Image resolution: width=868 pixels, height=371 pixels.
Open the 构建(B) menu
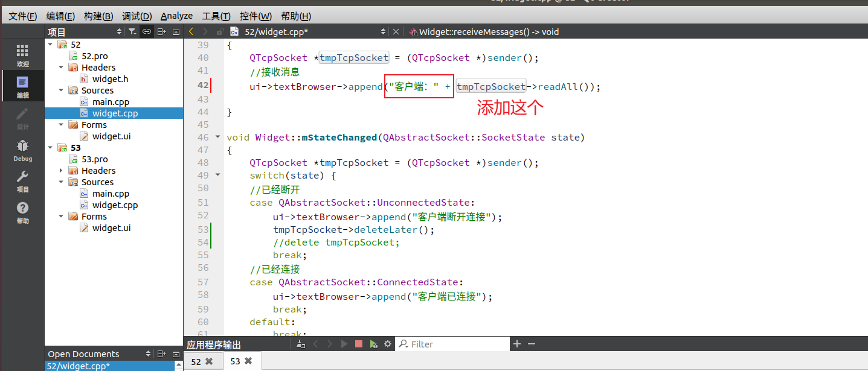[98, 16]
